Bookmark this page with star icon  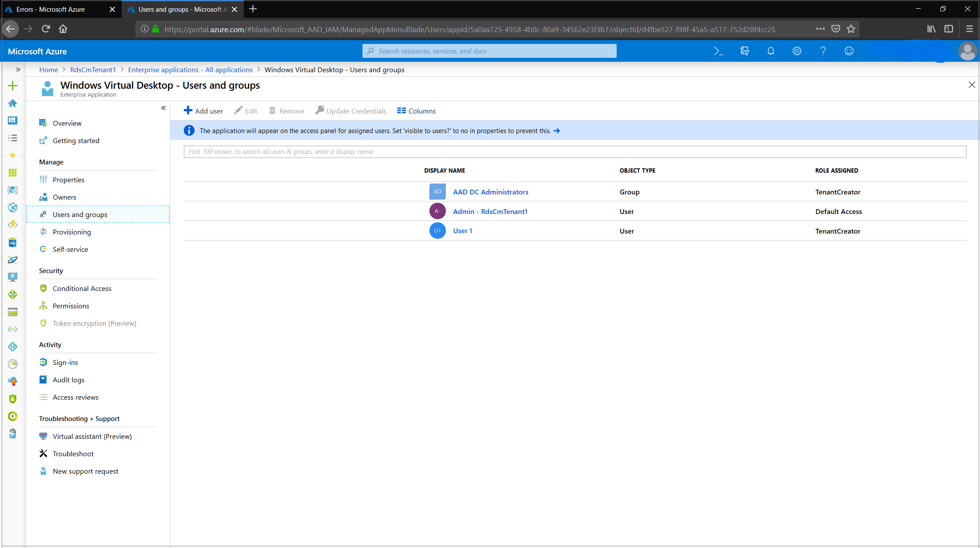pyautogui.click(x=851, y=29)
